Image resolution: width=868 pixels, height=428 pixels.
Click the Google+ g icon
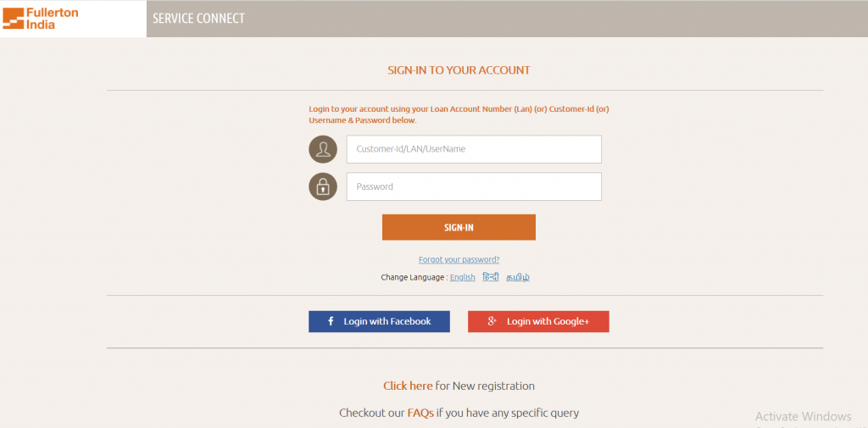pyautogui.click(x=492, y=321)
